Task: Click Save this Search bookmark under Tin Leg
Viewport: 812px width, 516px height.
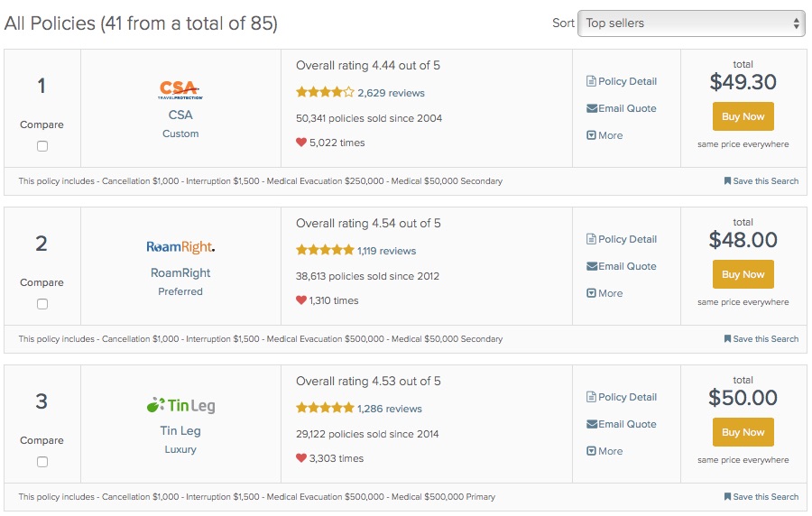Action: (761, 497)
